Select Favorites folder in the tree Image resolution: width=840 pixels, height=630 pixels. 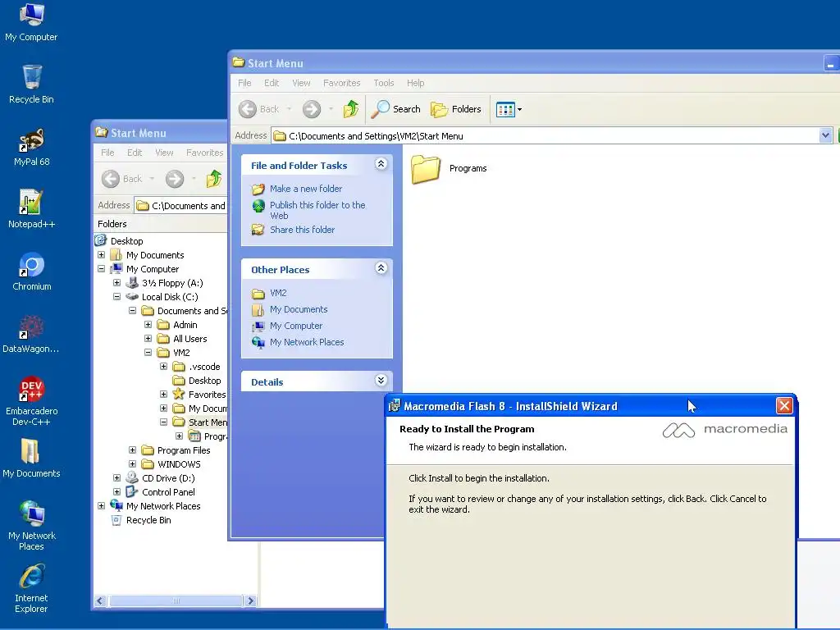[x=207, y=395]
